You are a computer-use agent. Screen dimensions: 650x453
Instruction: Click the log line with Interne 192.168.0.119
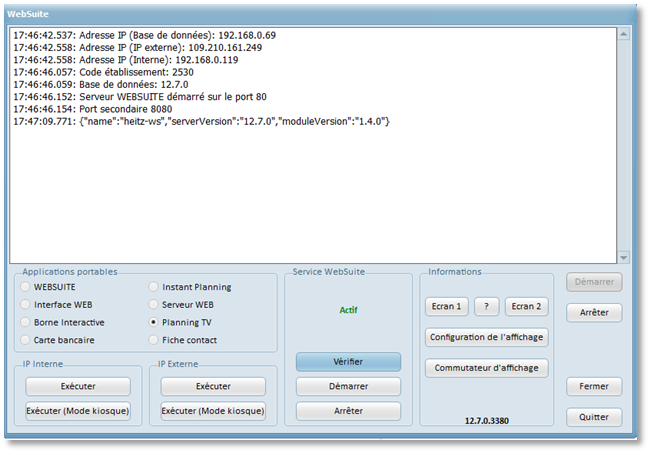coord(126,60)
